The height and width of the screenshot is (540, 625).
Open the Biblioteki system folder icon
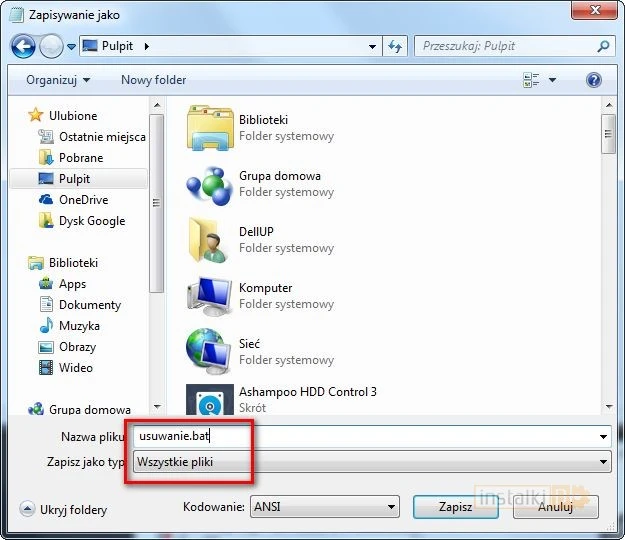click(x=209, y=128)
